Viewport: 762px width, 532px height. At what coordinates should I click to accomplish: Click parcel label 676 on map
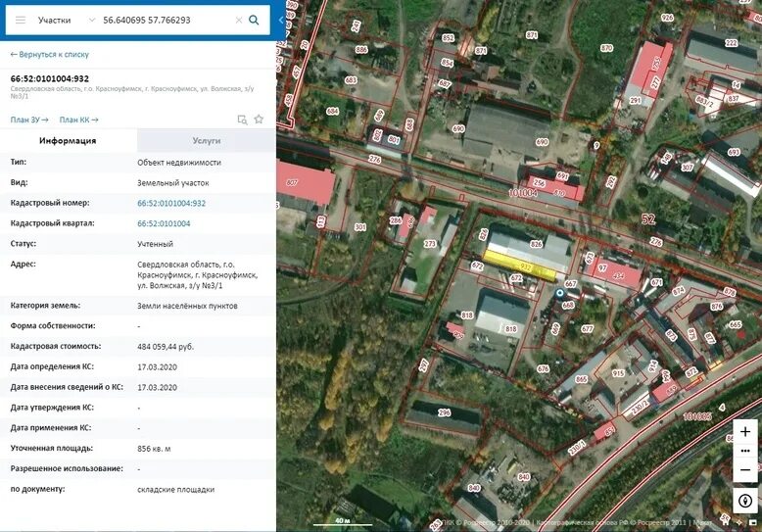tap(543, 369)
